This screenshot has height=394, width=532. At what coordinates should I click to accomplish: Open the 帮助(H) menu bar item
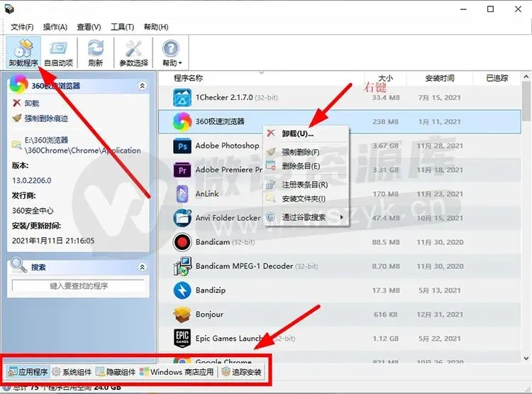point(156,27)
